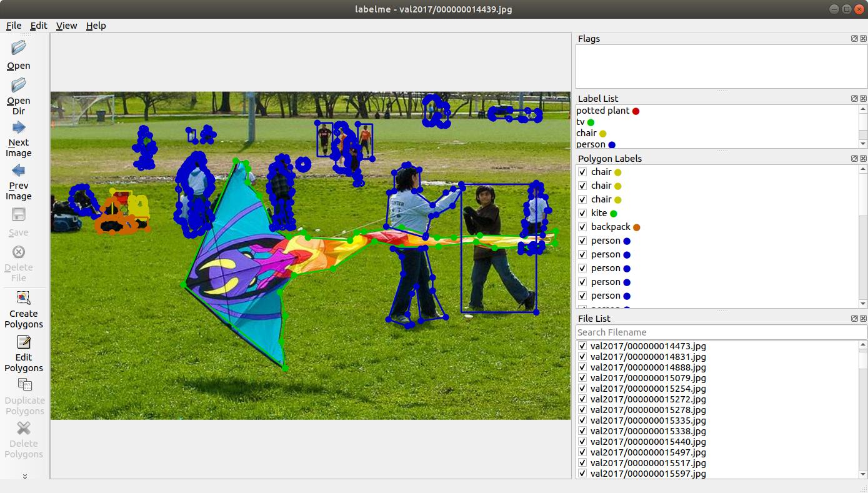The width and height of the screenshot is (868, 493).
Task: Uncheck the backpack polygon
Action: tap(582, 227)
